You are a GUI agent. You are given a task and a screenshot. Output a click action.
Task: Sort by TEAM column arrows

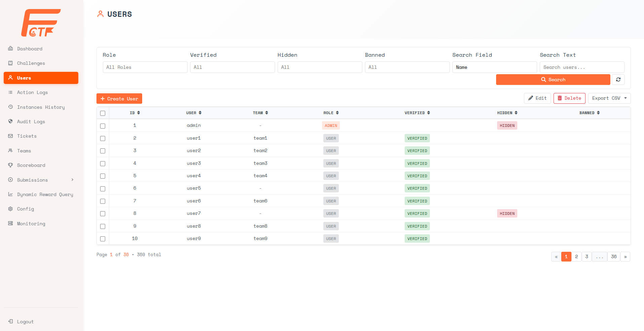[x=267, y=113]
